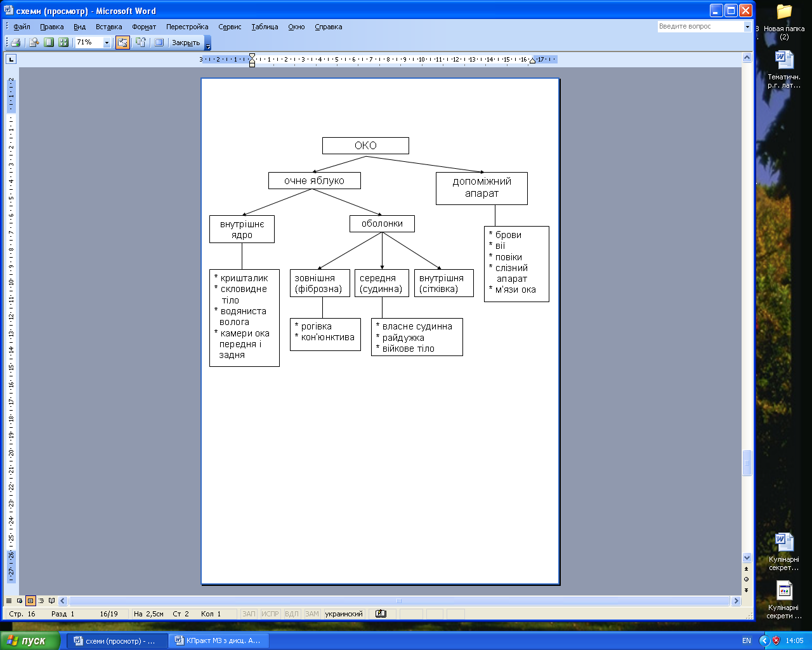Toggle the Full Screen icon
The image size is (812, 650).
pyautogui.click(x=159, y=43)
